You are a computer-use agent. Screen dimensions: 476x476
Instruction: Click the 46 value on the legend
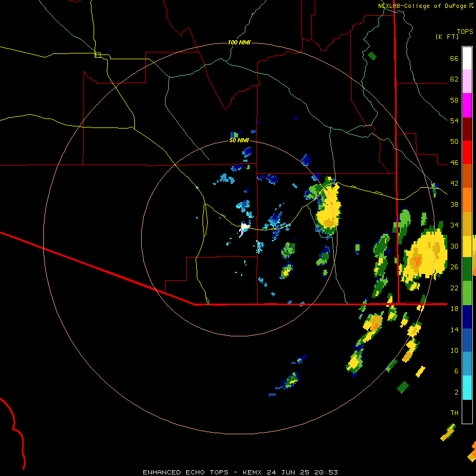454,163
